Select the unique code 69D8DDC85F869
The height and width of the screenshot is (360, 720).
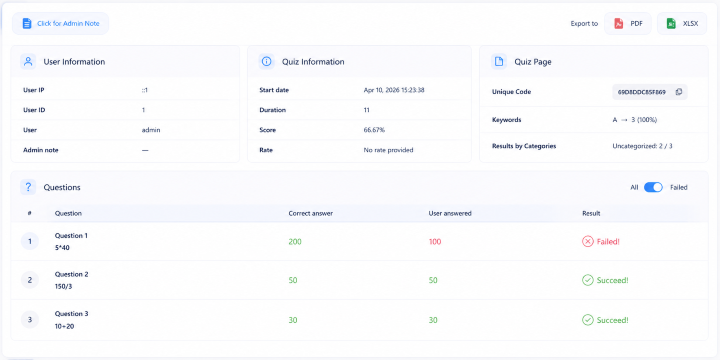(641, 92)
